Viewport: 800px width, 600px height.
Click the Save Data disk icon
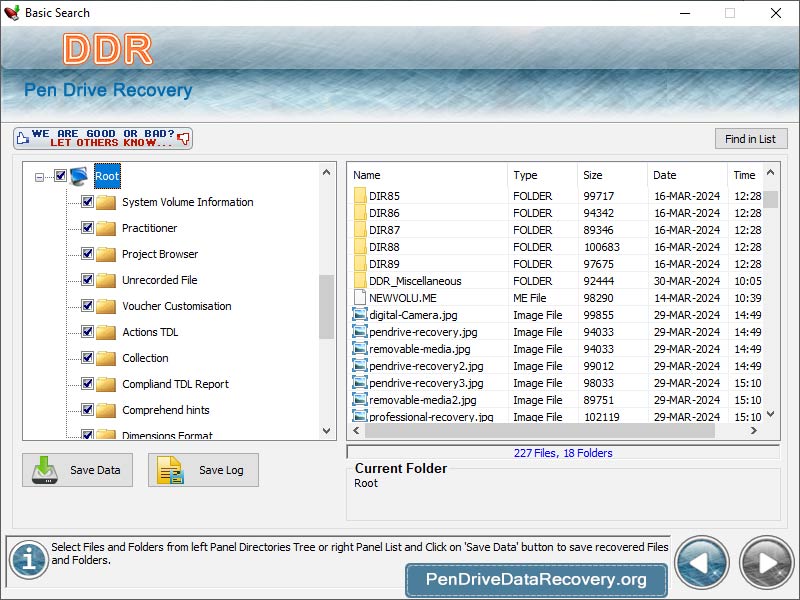point(46,470)
